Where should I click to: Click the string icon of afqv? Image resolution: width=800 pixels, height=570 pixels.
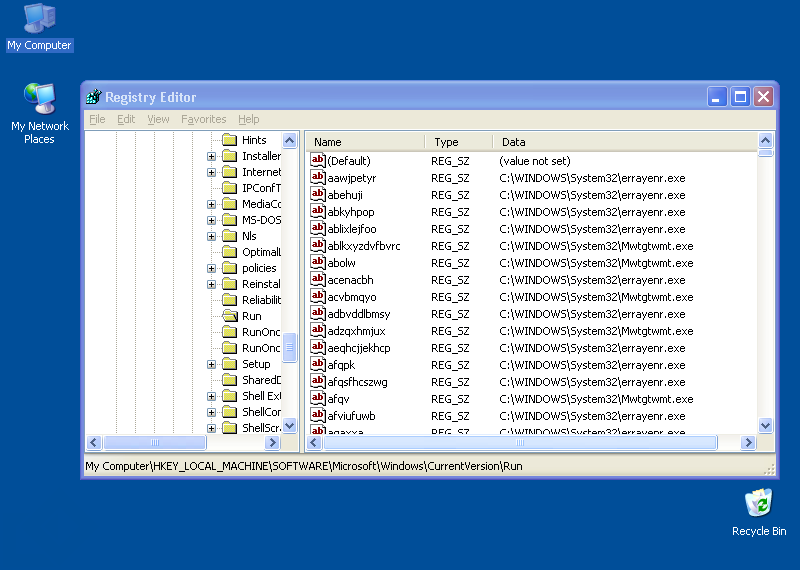point(318,399)
